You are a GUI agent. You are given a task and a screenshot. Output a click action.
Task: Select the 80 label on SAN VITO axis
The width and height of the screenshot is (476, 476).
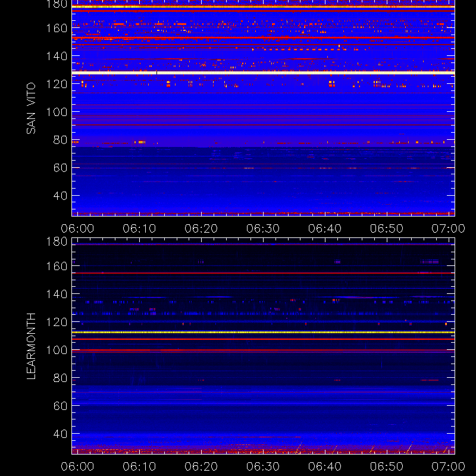point(60,140)
